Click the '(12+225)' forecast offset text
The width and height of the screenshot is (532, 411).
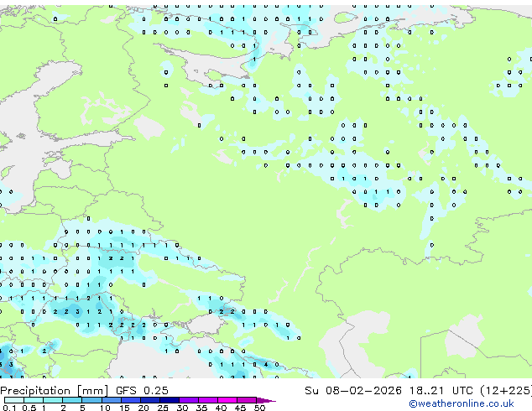[506, 391]
